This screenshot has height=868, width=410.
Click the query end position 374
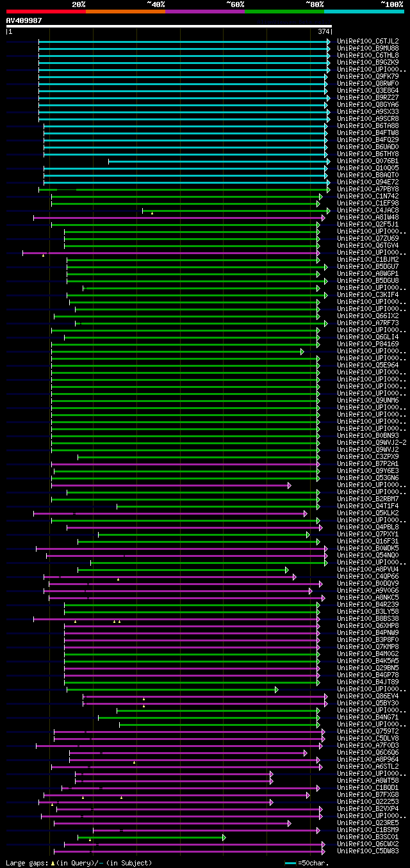pyautogui.click(x=324, y=31)
